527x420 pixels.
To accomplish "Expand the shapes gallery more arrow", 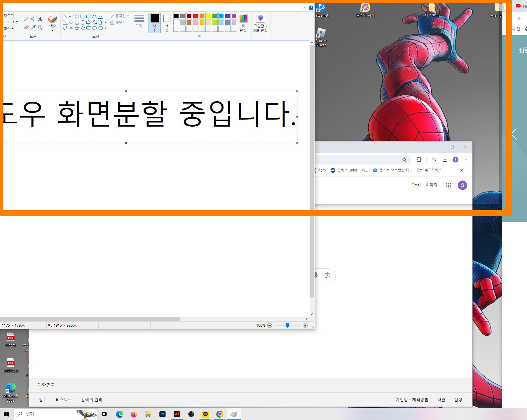I will [x=106, y=28].
